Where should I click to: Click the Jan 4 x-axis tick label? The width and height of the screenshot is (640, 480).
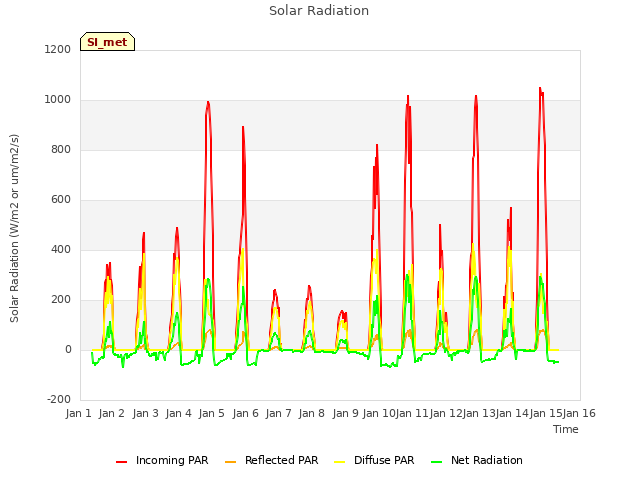178,413
